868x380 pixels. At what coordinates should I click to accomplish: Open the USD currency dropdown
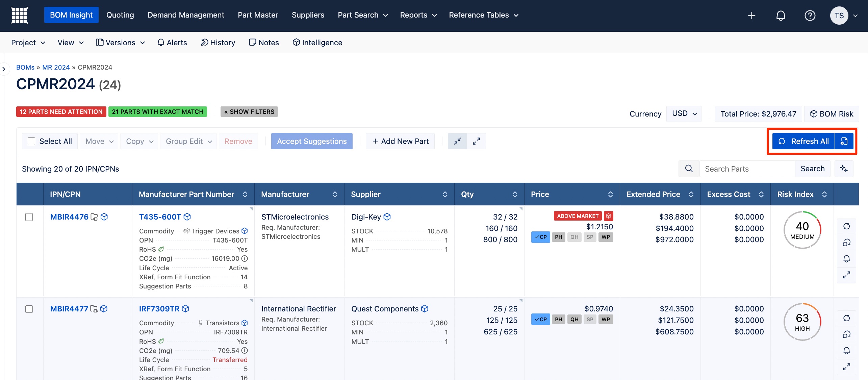point(684,113)
